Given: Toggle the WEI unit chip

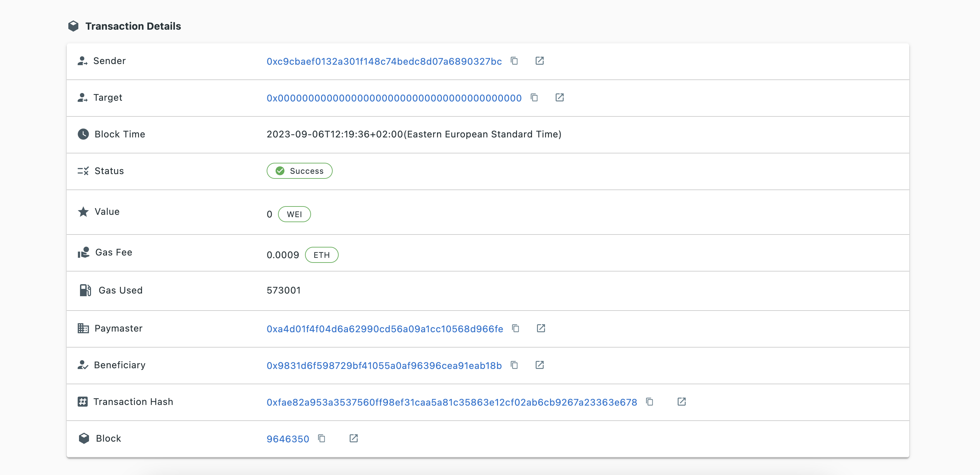Looking at the screenshot, I should point(294,214).
